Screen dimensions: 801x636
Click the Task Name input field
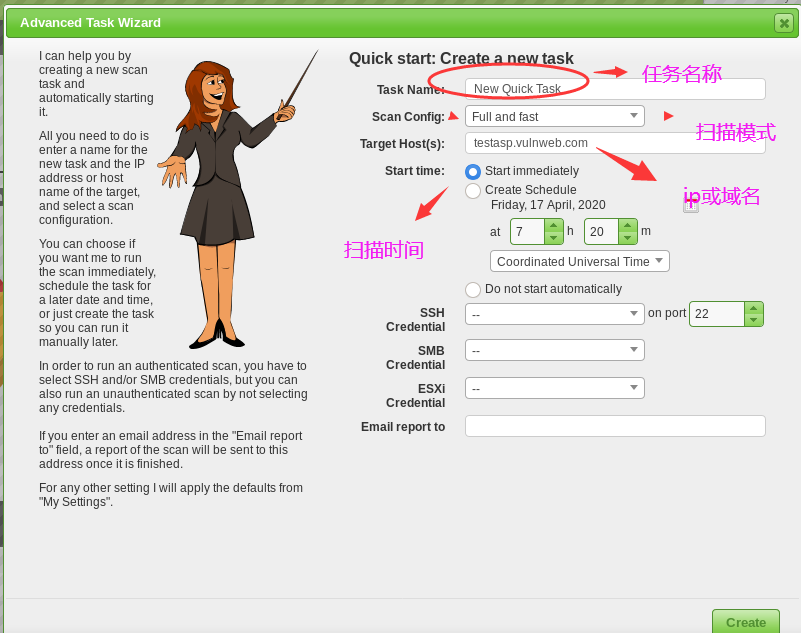[x=615, y=89]
